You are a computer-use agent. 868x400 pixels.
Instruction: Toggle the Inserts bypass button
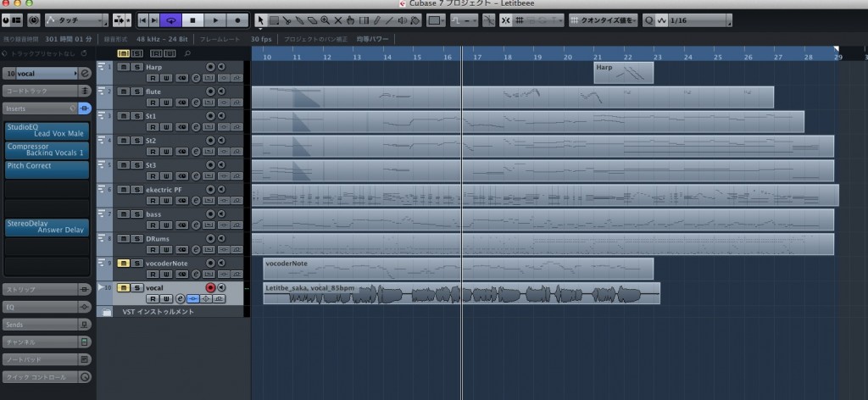[85, 108]
